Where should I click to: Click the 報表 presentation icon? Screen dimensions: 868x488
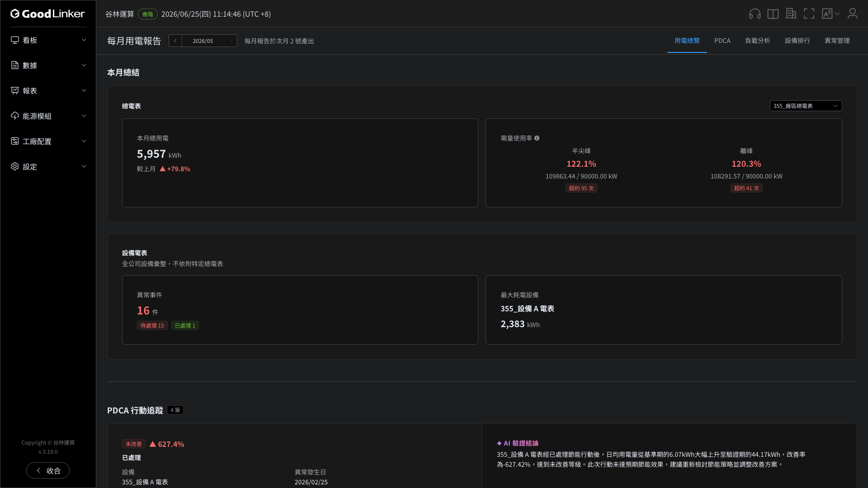(15, 91)
